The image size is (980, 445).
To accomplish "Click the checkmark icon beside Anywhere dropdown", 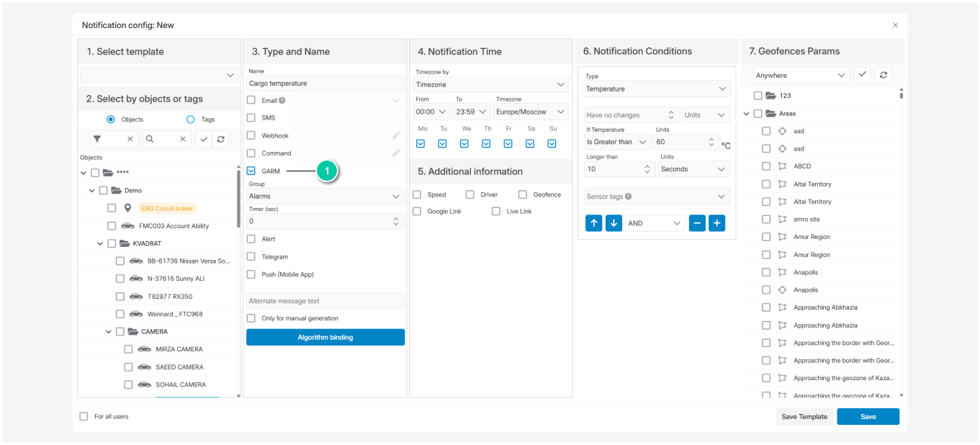I will coord(863,75).
